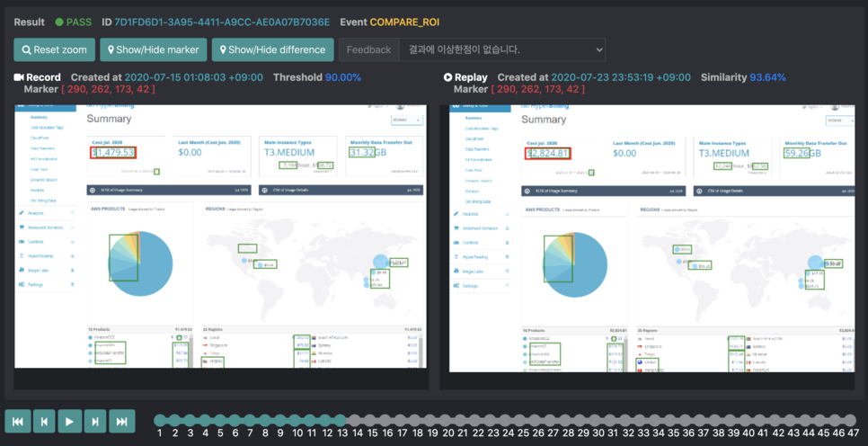Click the Replay screenshot thumbnail
The image size is (868, 446).
pyautogui.click(x=651, y=238)
